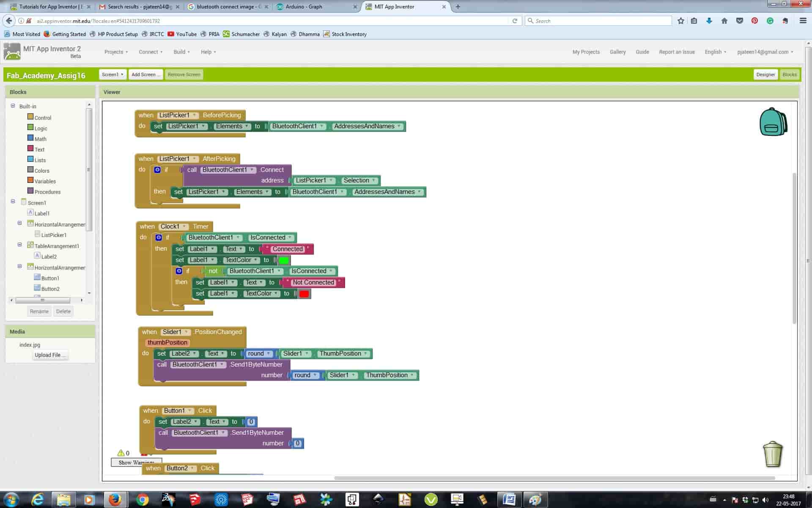Click the YouTube bookmark

[182, 34]
